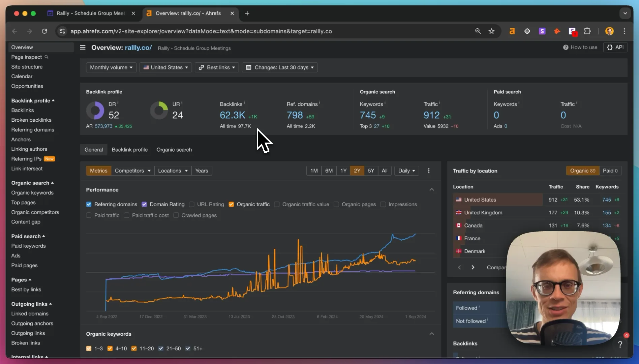Screen dimensions: 639x364
Task: Switch to Backlink profile tab
Action: 130,150
